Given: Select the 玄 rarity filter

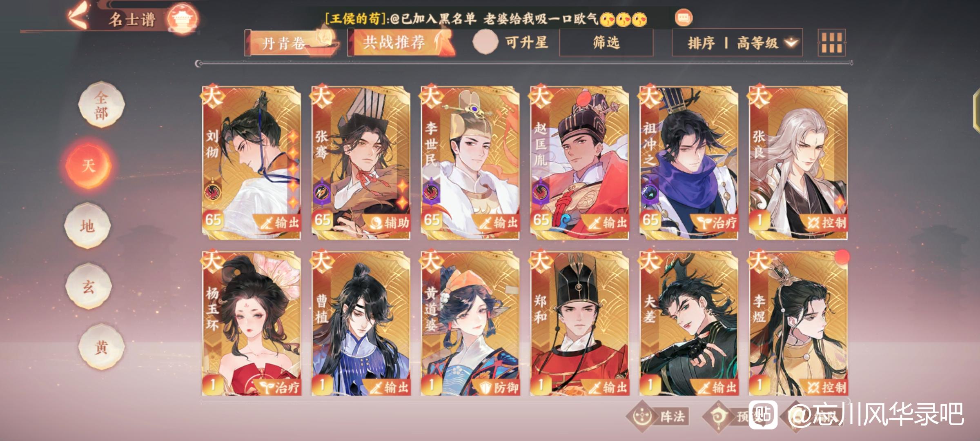Looking at the screenshot, I should [x=89, y=286].
